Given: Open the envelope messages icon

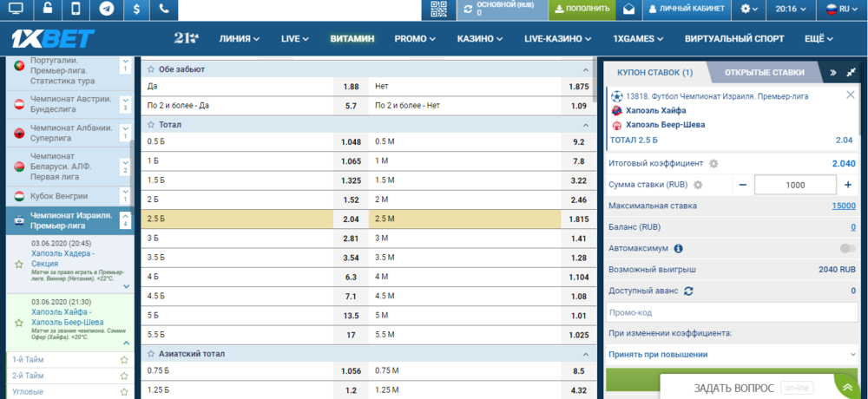Looking at the screenshot, I should click(628, 9).
